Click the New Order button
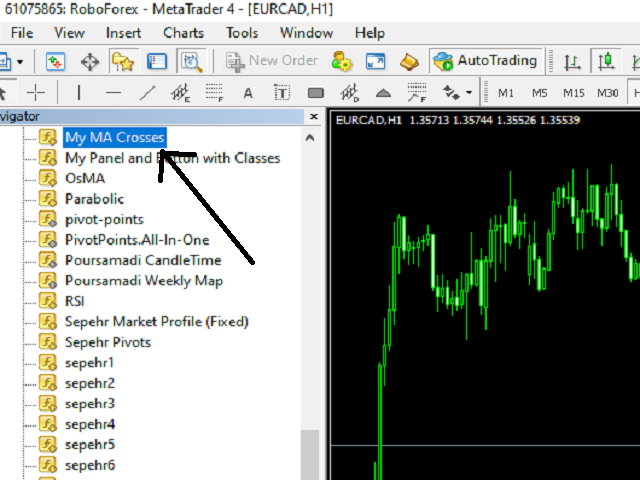This screenshot has width=640, height=480. click(x=271, y=62)
